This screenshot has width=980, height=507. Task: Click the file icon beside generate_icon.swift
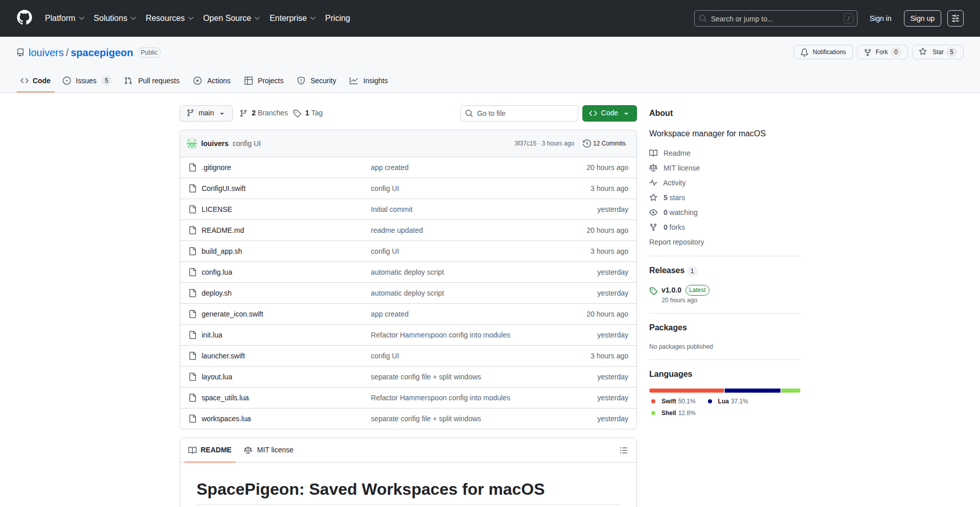point(192,314)
